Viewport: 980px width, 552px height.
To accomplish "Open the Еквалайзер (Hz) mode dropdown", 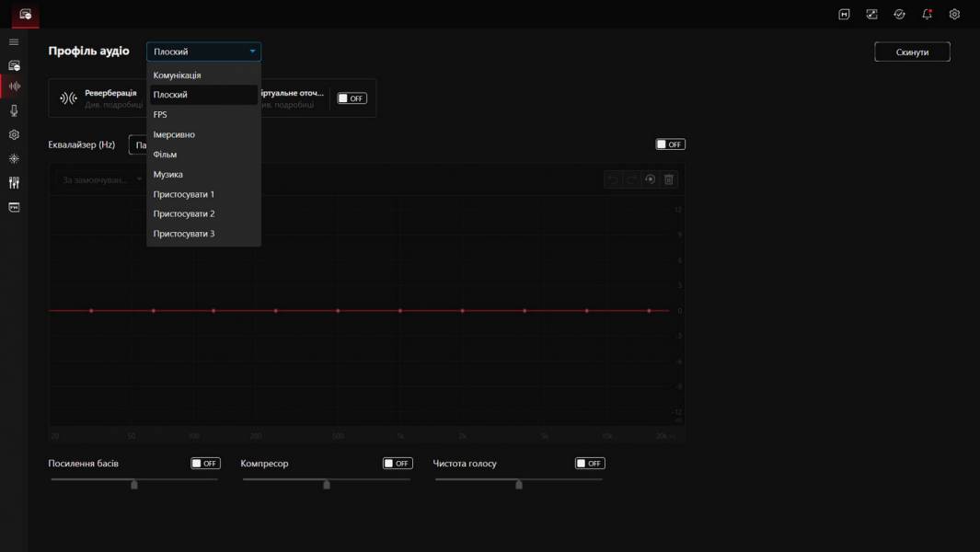I will (x=137, y=144).
